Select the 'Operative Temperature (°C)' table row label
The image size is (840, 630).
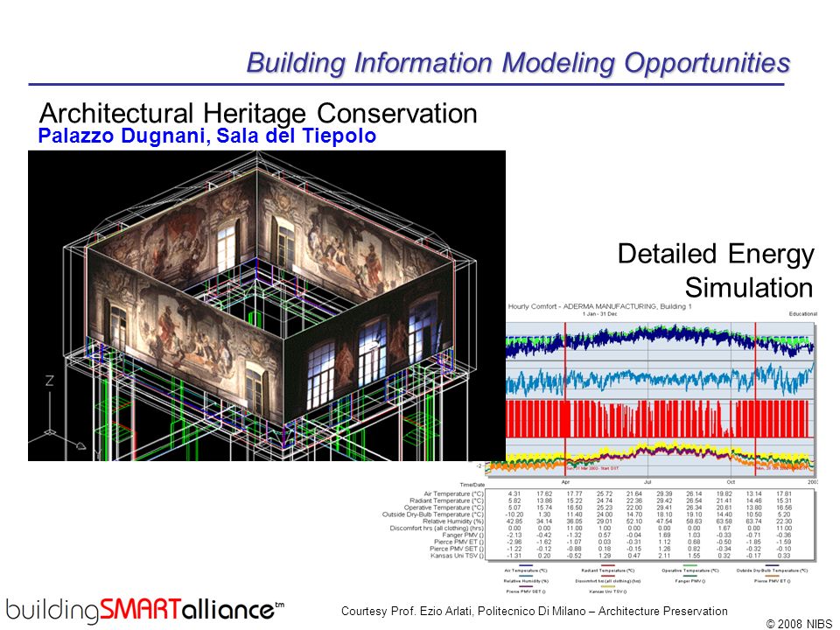point(444,507)
